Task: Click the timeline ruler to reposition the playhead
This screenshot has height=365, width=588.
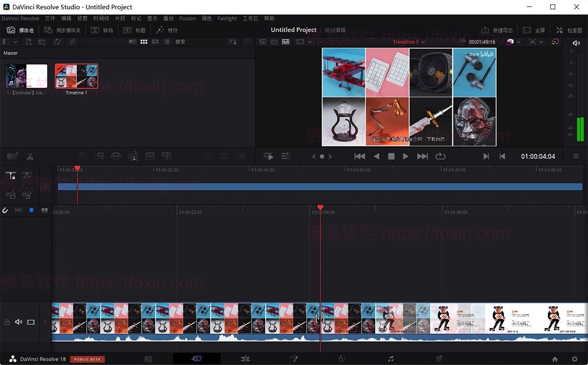Action: pos(196,212)
